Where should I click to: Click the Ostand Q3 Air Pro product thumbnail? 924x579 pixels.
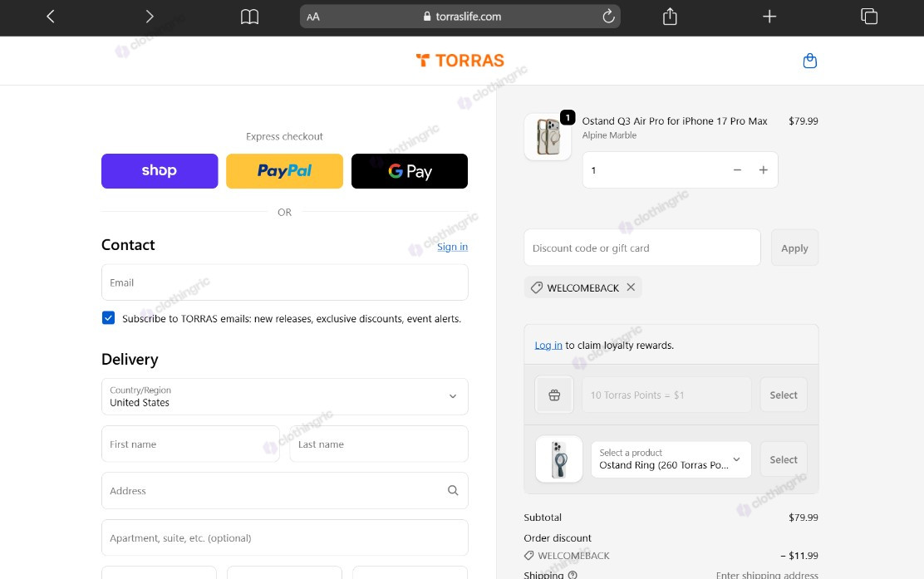548,137
